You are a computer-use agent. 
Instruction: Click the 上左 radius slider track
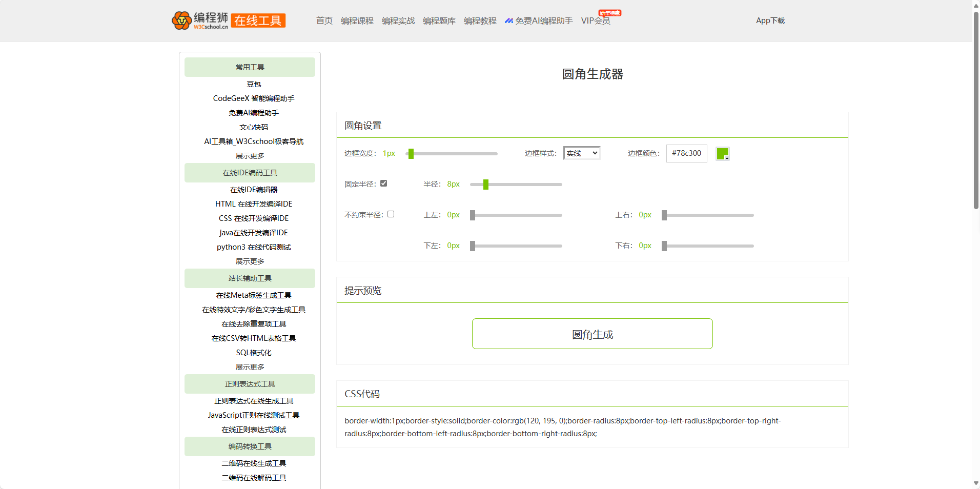pos(516,215)
